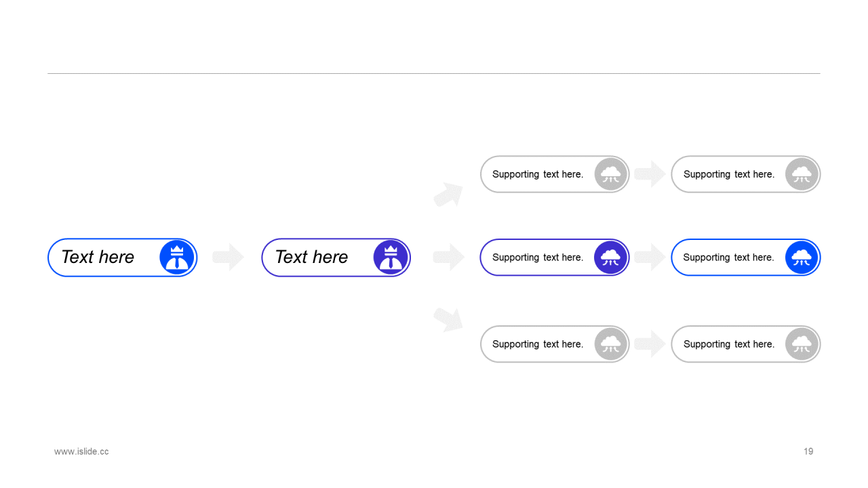Click the 'Text here' label in purple pill
The height and width of the screenshot is (488, 868).
311,258
